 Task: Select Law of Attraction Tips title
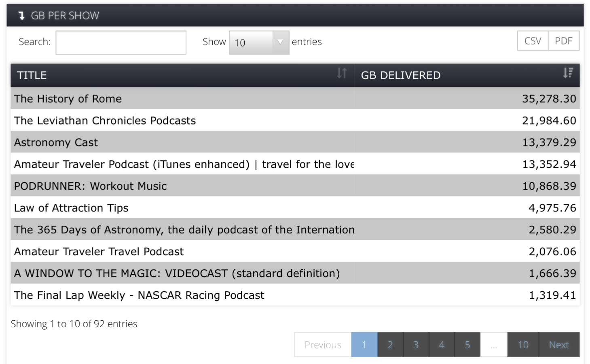pos(71,208)
